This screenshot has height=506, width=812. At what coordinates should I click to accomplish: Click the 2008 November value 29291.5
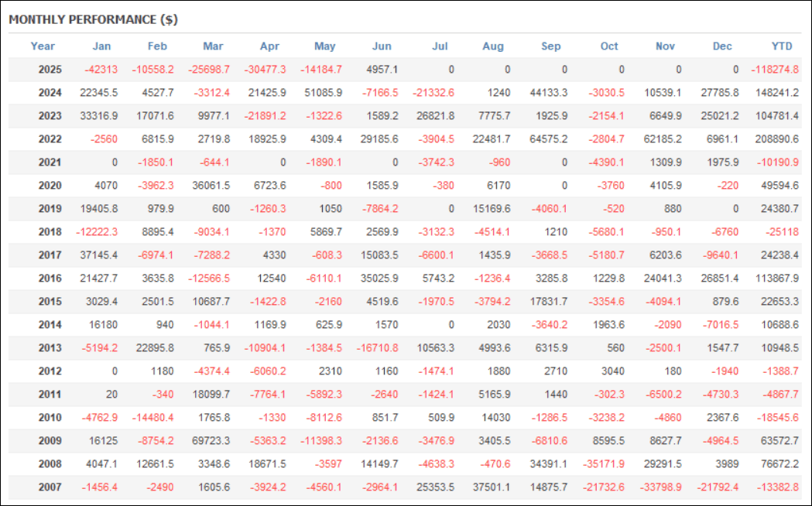[x=663, y=464]
